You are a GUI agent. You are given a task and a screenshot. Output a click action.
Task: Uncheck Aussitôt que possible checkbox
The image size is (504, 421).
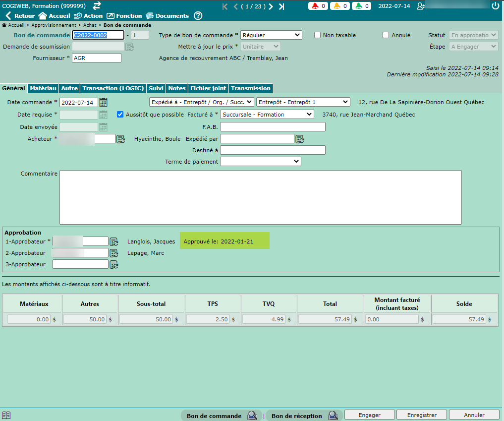(120, 115)
